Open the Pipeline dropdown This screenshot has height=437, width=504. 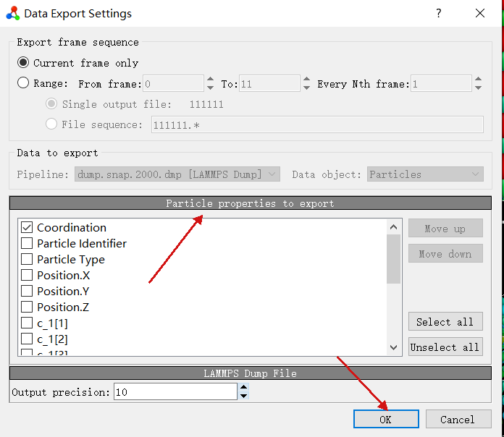[x=177, y=174]
